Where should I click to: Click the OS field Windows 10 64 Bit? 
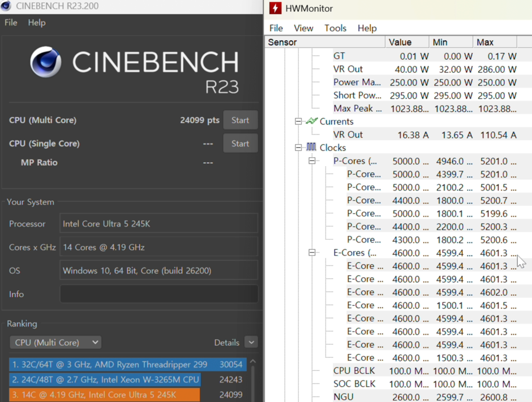tap(159, 270)
